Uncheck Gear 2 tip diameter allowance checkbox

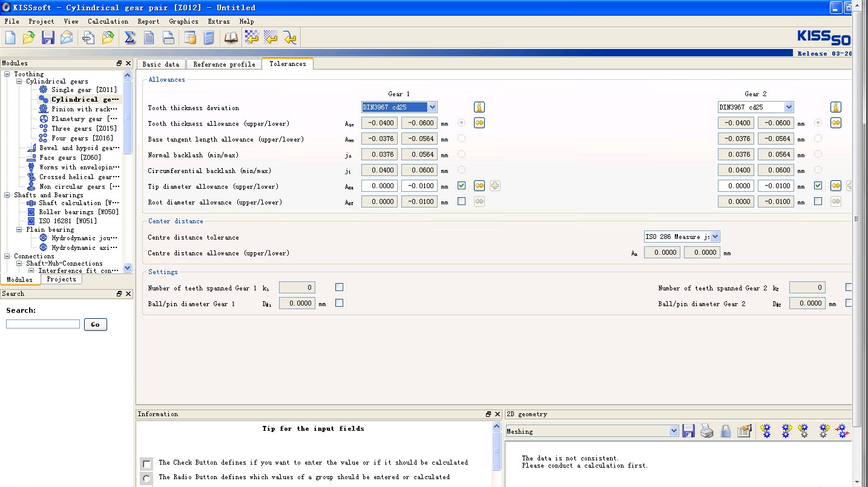tap(818, 186)
